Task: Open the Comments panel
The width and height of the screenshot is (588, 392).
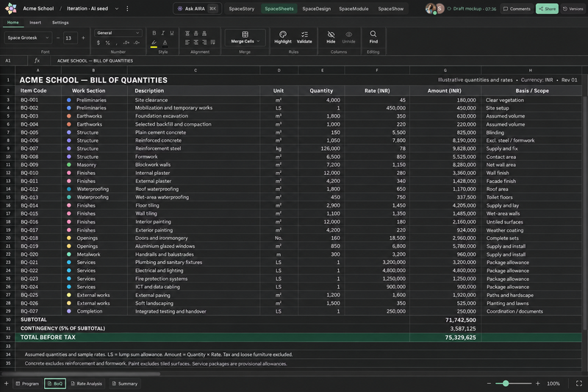Action: coord(517,9)
